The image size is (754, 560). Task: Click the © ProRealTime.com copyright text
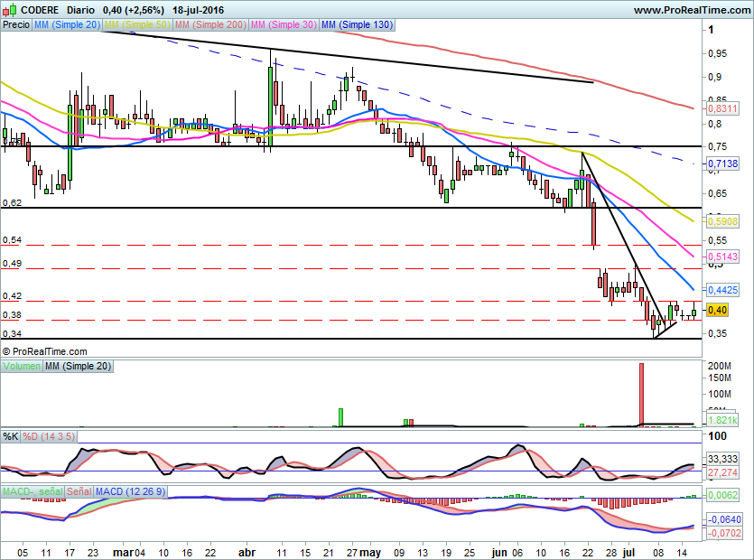45,351
